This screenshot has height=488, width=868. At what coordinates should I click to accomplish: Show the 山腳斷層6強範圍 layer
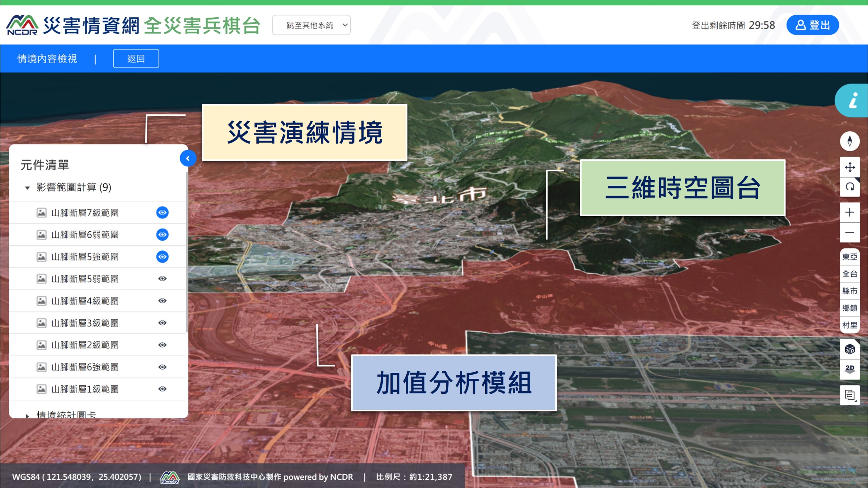[162, 367]
